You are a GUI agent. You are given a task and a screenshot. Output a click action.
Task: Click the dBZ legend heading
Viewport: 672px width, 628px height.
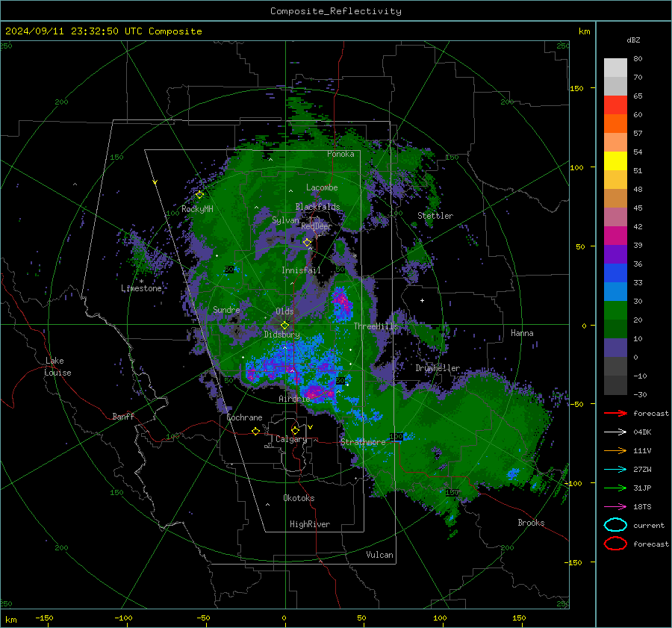coord(633,40)
